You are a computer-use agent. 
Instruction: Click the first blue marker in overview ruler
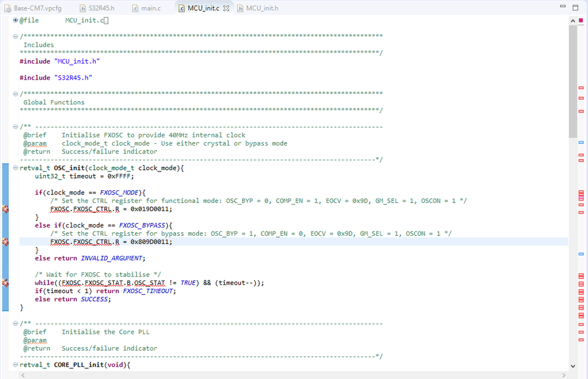581,143
